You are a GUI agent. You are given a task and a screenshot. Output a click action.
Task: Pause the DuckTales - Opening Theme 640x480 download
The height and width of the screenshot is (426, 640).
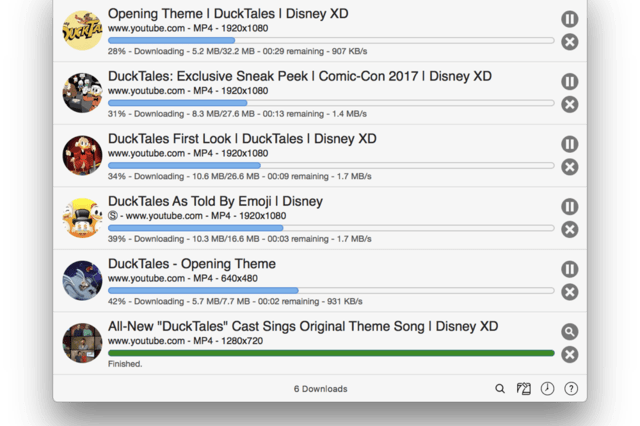tap(569, 269)
